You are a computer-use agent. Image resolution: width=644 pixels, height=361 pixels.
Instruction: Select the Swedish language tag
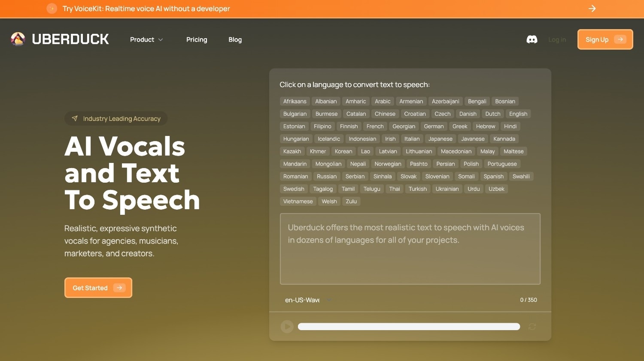click(294, 189)
